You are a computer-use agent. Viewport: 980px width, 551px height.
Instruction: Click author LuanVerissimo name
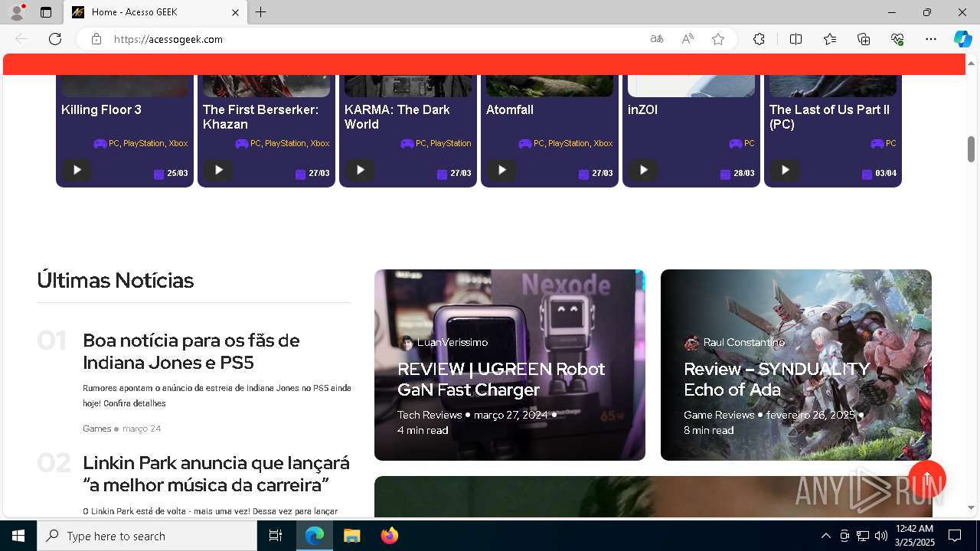452,342
